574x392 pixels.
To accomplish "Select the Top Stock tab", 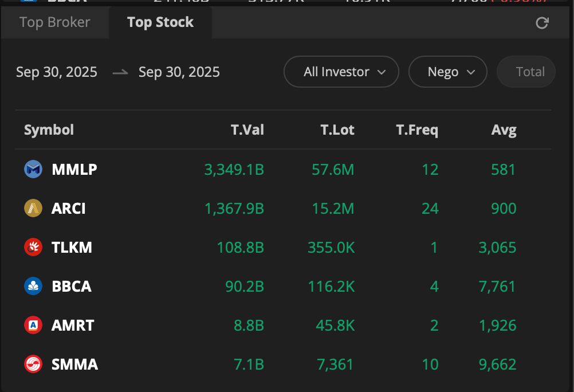I will [160, 22].
